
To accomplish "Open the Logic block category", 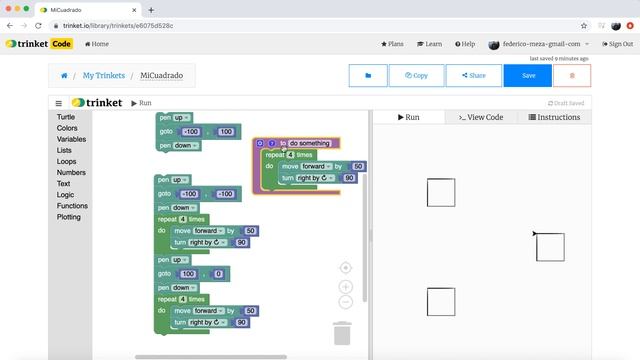I will pyautogui.click(x=65, y=195).
